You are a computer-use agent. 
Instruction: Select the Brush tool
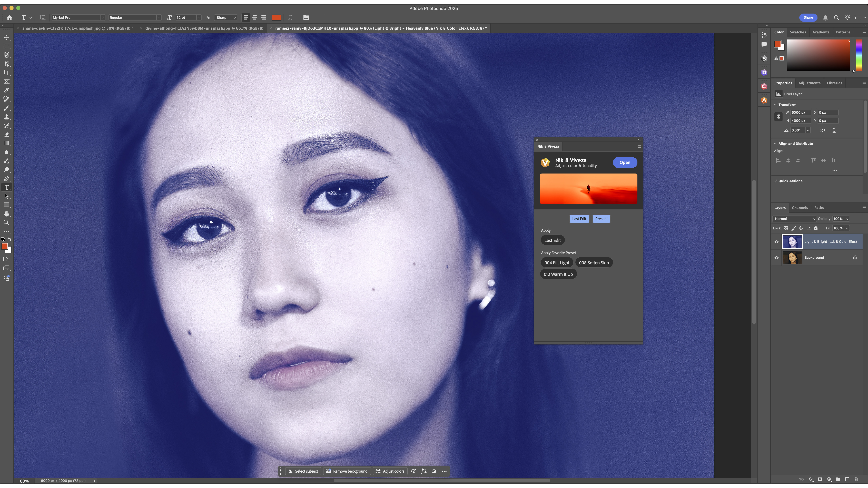(x=6, y=108)
